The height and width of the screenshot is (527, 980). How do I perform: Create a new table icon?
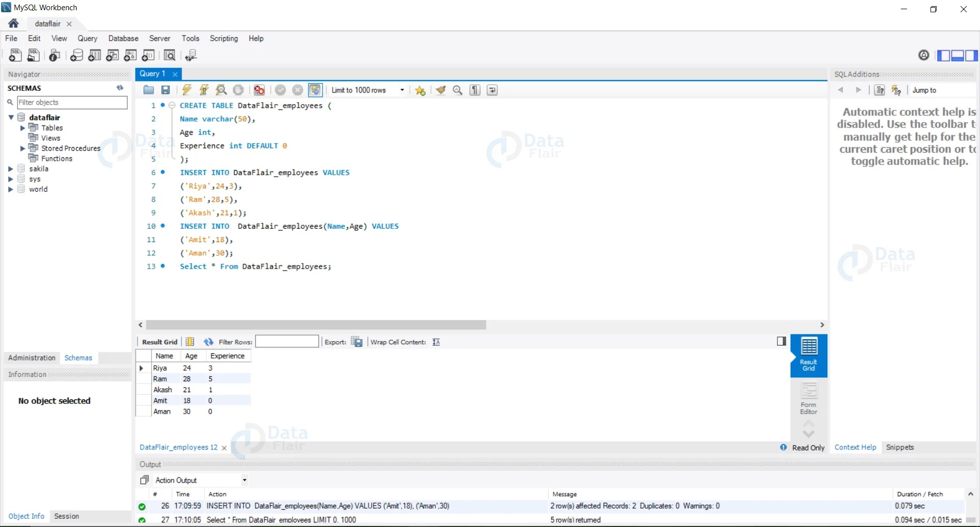tap(94, 55)
